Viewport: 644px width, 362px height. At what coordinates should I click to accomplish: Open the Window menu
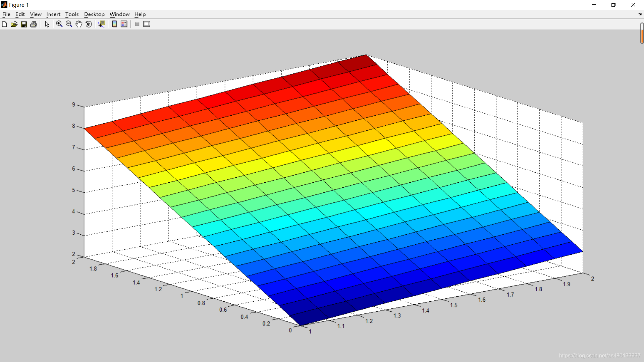119,14
